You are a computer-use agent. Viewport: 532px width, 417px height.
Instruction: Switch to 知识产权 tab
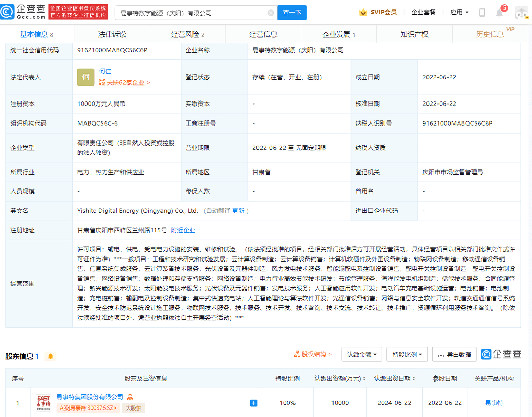pos(414,34)
